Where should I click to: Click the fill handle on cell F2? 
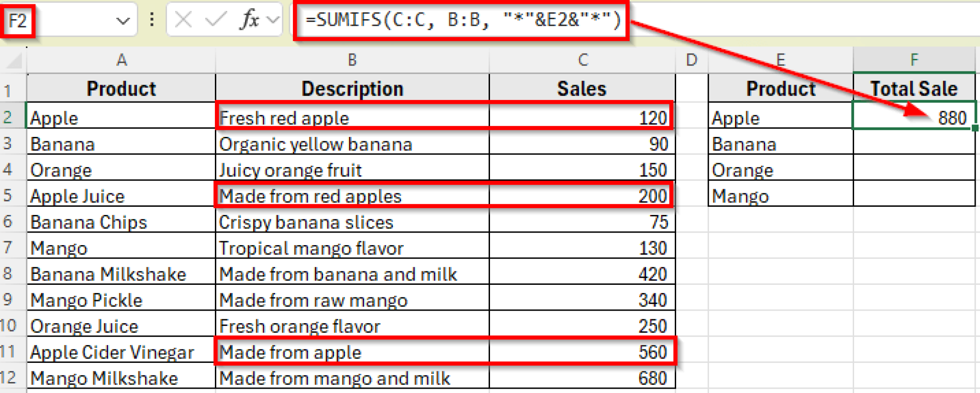(x=976, y=127)
